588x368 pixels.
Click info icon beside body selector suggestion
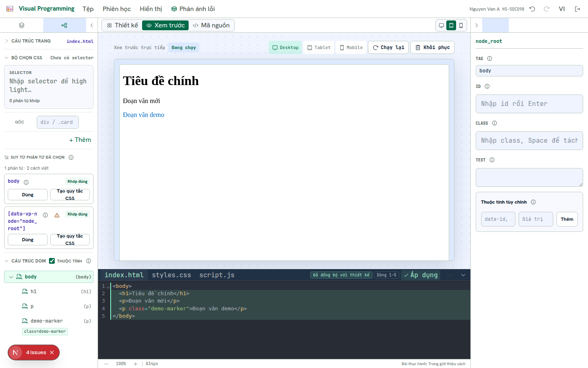point(26,182)
